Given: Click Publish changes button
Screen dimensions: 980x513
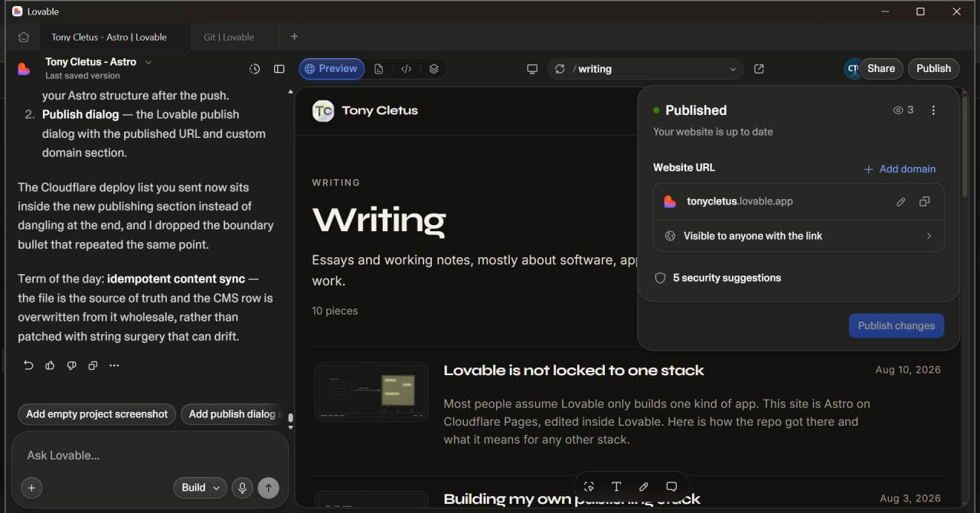Looking at the screenshot, I should pos(896,325).
